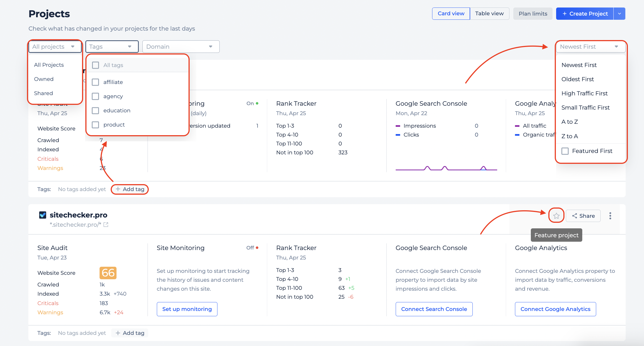Click the purple All traffic legend marker
This screenshot has height=346, width=644.
(517, 126)
